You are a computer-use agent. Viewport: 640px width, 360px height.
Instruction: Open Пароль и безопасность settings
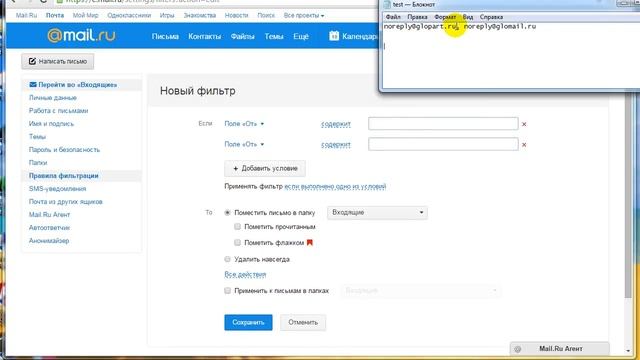pos(64,150)
